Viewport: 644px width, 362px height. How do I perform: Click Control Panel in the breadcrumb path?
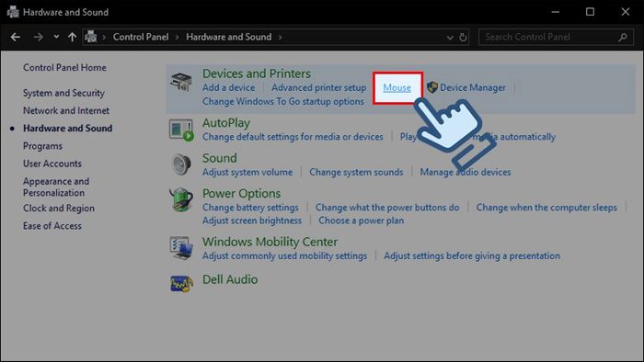click(x=141, y=38)
